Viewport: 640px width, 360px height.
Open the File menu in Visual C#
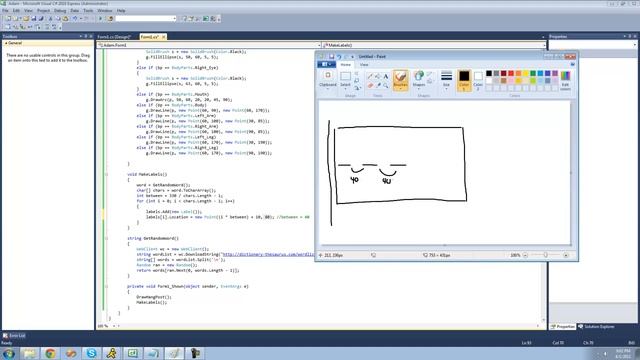[x=5, y=10]
